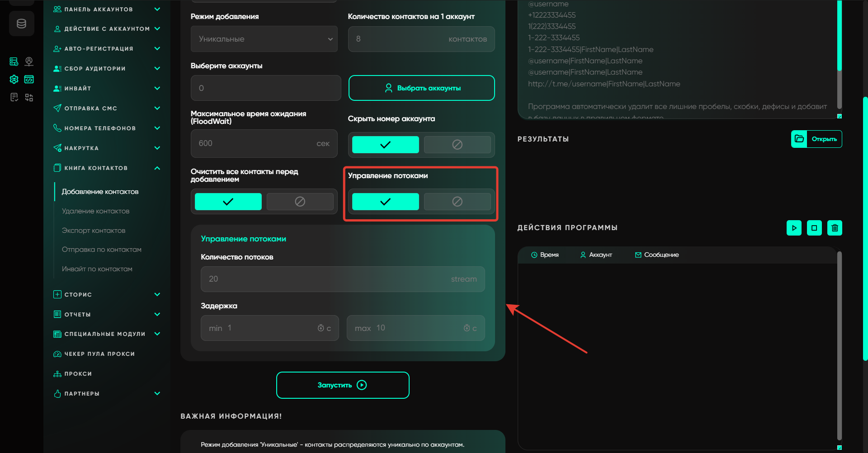The width and height of the screenshot is (868, 453).
Task: Disable Очистить все контакты перед добавлением
Action: (x=300, y=202)
